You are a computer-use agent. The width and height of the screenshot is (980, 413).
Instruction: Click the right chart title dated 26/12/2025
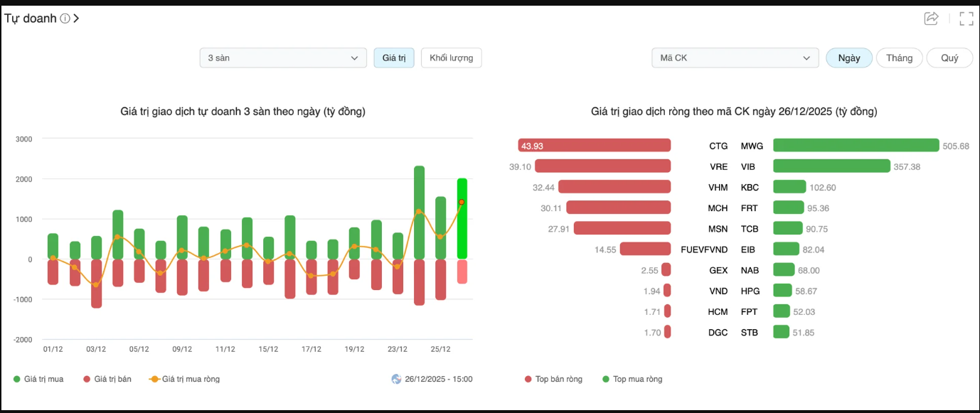(x=734, y=112)
